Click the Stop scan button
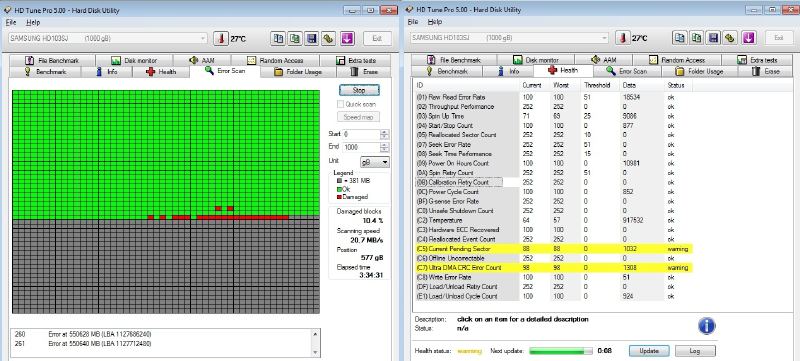The height and width of the screenshot is (361, 800). (x=359, y=90)
